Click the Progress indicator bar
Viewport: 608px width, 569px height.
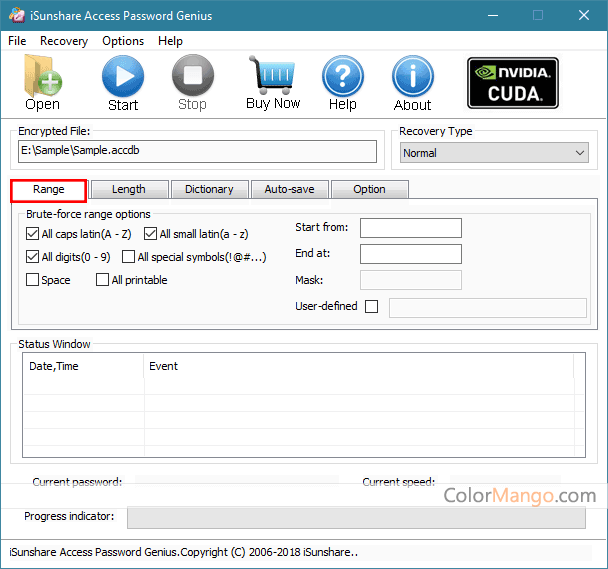tap(356, 517)
